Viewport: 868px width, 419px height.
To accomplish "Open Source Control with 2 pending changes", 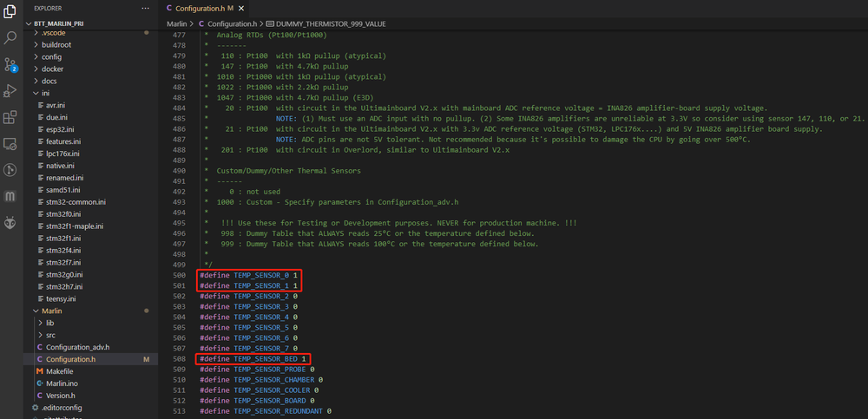I will pyautogui.click(x=10, y=64).
